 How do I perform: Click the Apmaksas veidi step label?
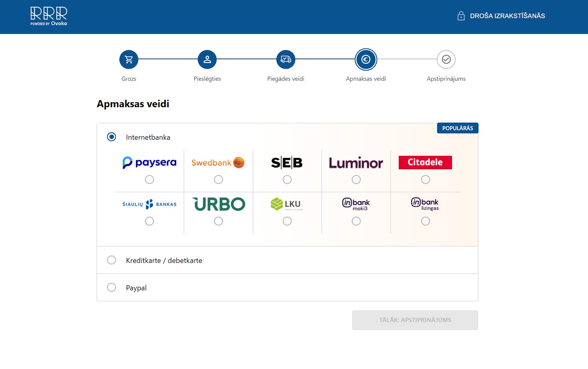click(366, 79)
